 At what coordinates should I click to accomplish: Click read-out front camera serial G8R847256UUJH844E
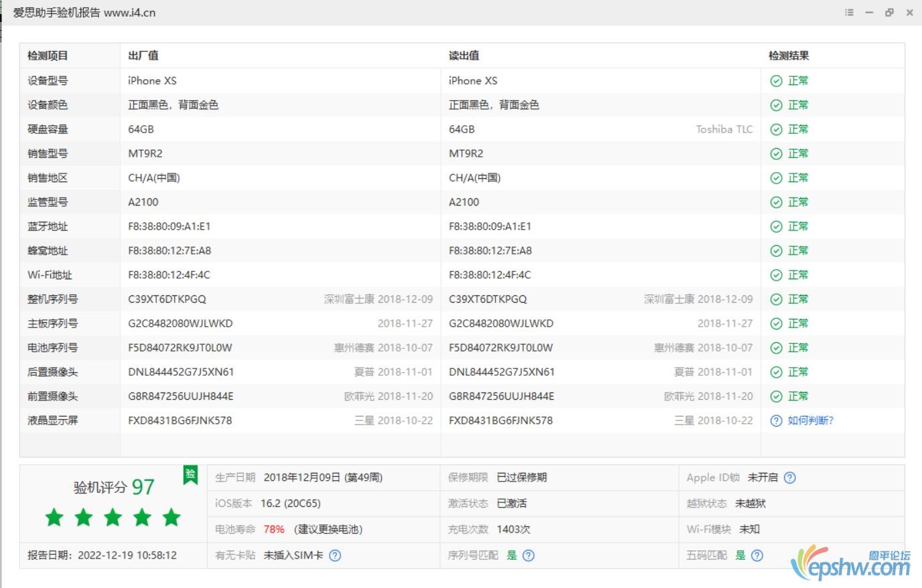(x=501, y=396)
